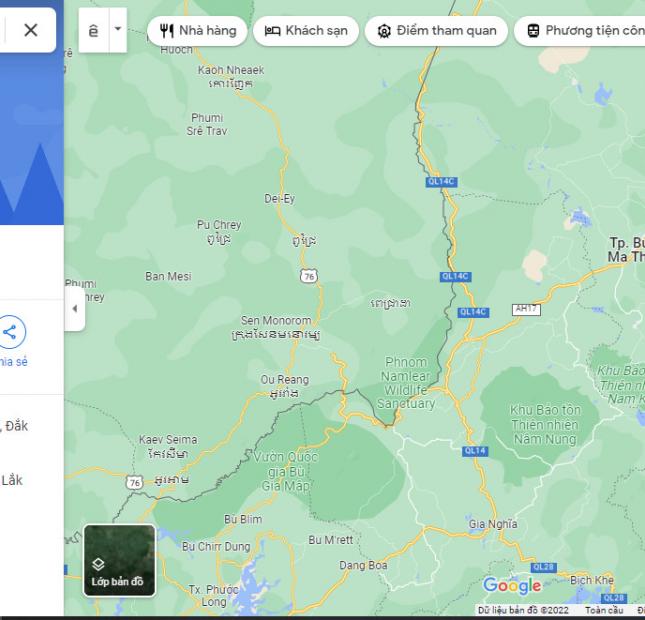Image resolution: width=645 pixels, height=620 pixels.
Task: Click the AH17 highway shield
Action: point(526,309)
